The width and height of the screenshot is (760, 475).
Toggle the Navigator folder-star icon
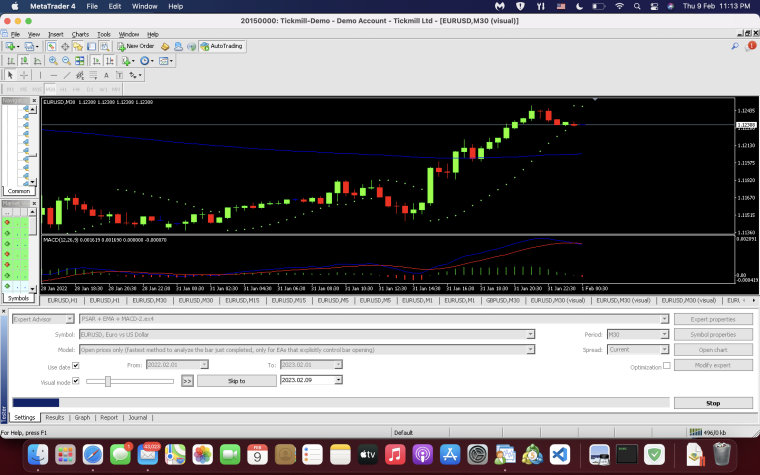click(x=78, y=47)
